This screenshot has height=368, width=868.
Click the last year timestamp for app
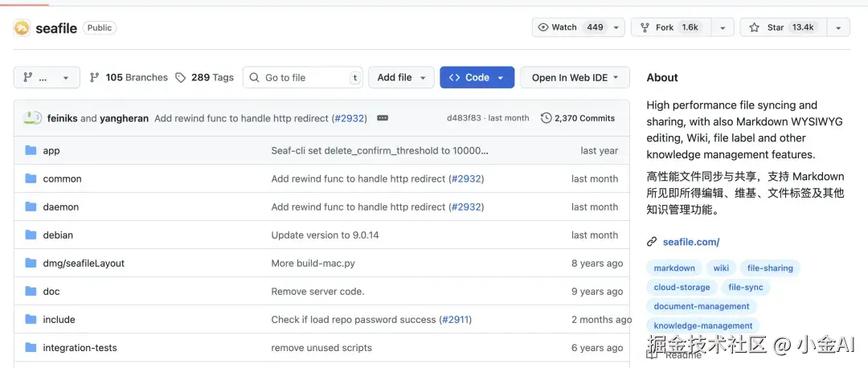(x=600, y=150)
